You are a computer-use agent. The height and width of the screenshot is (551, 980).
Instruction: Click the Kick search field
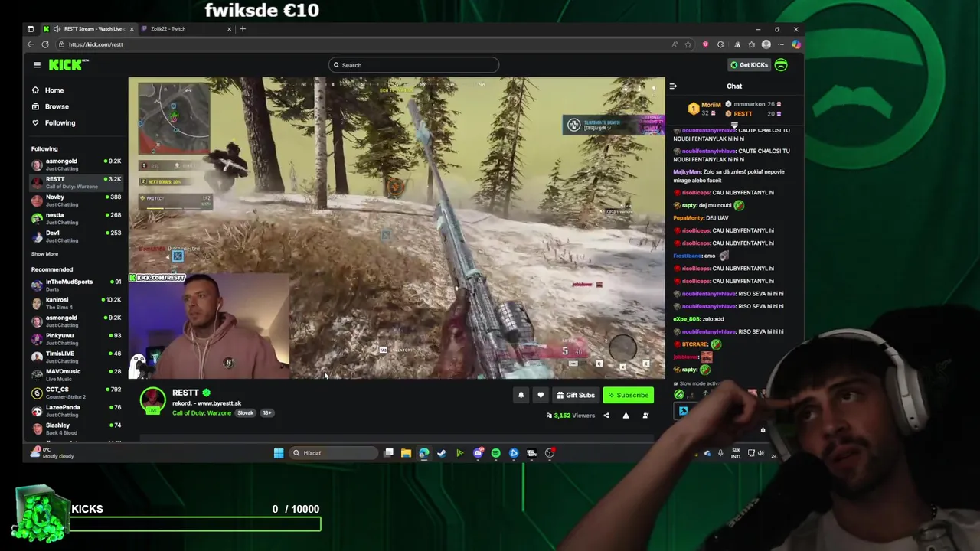[413, 65]
